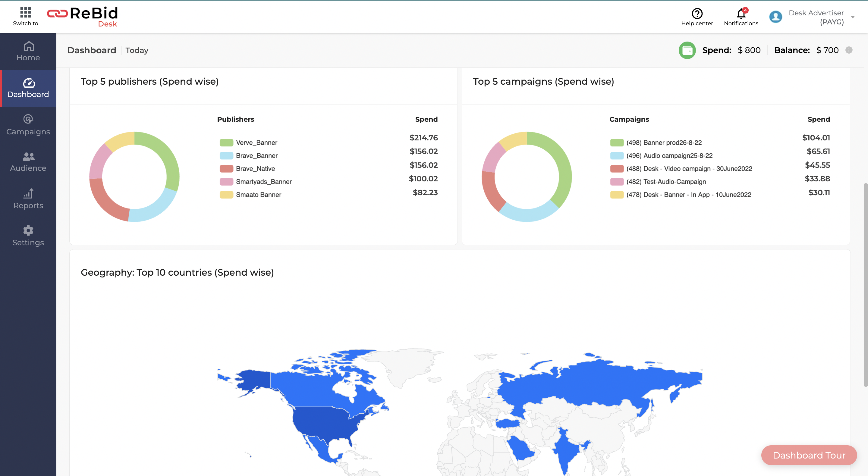Viewport: 868px width, 476px height.
Task: Click the Top 5 campaigns panel title
Action: click(543, 81)
